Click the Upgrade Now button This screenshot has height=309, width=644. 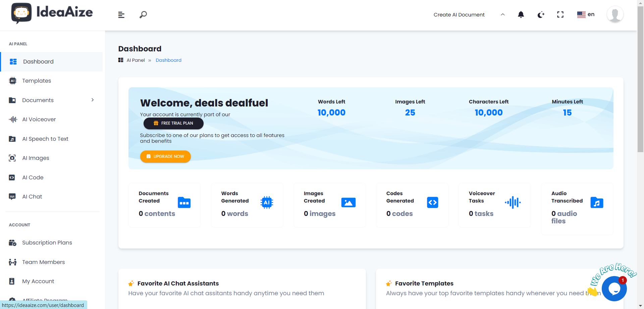[165, 156]
